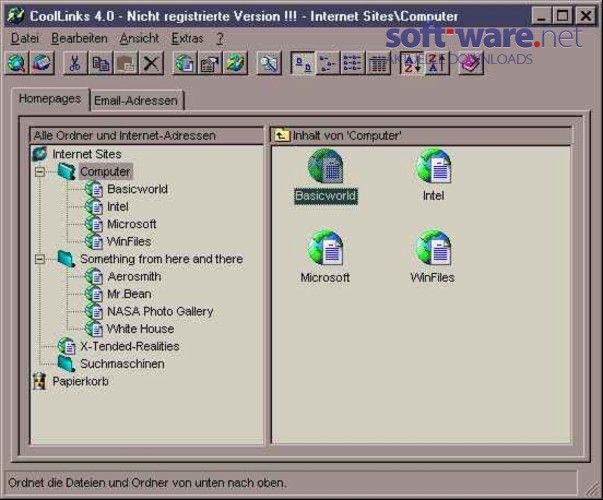Click the globe with lightning bolt toolbar icon
The height and width of the screenshot is (500, 603).
pos(235,63)
